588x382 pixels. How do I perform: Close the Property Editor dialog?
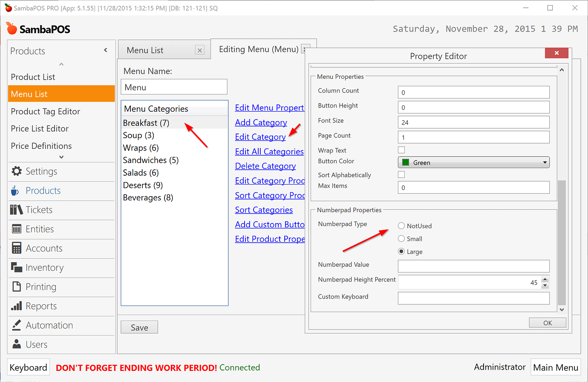pyautogui.click(x=556, y=53)
